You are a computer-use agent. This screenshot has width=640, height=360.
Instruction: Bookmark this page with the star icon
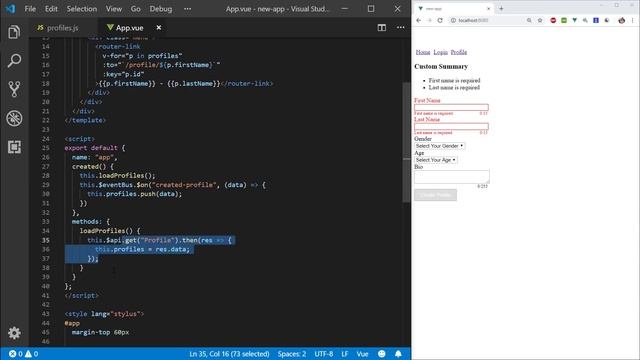point(540,20)
